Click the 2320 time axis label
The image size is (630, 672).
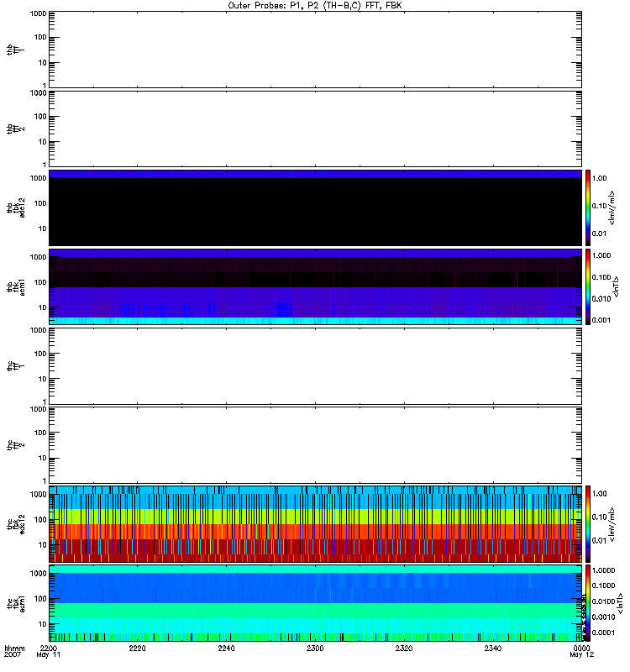click(x=404, y=648)
